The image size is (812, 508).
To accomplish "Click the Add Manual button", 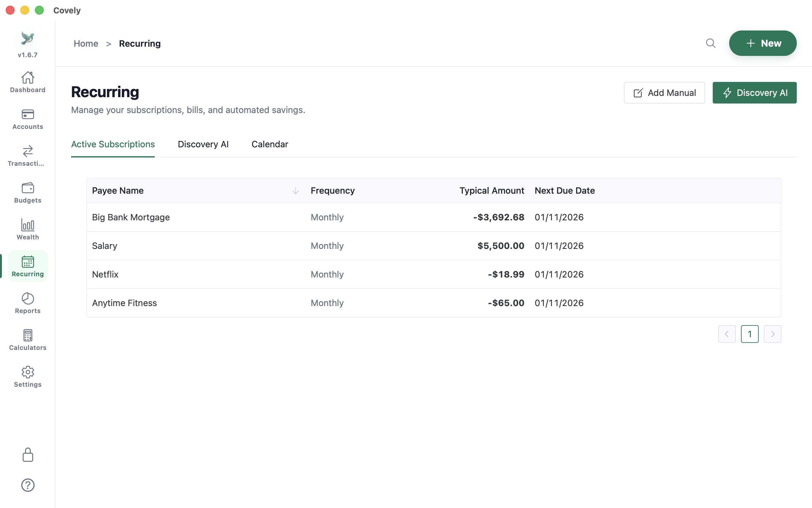I will [664, 93].
